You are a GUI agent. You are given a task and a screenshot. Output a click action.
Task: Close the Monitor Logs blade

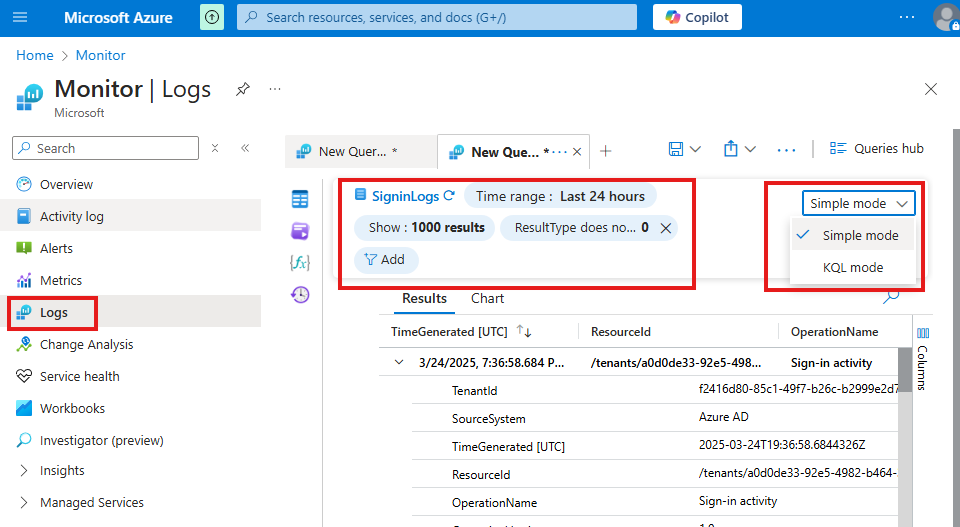tap(931, 89)
